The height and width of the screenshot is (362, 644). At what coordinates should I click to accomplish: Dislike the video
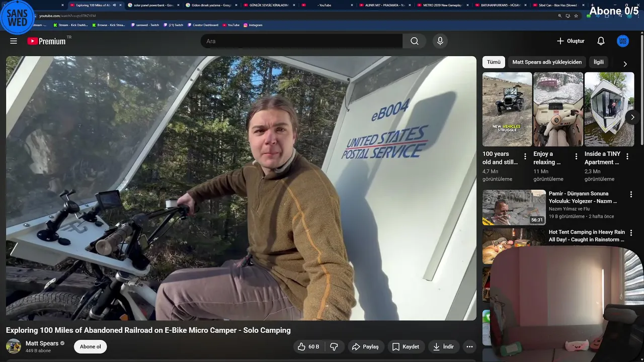[x=334, y=346]
